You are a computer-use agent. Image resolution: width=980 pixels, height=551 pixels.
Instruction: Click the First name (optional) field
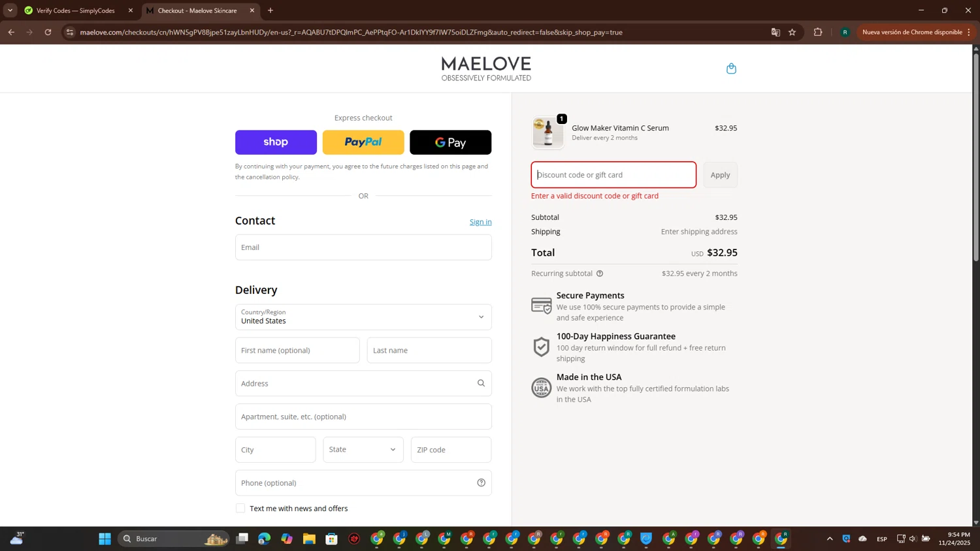pyautogui.click(x=297, y=351)
